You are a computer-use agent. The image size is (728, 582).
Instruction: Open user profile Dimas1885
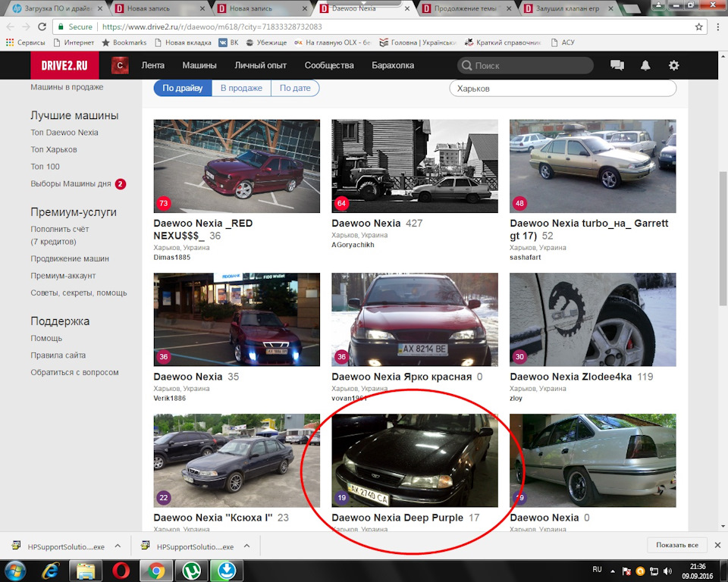tap(172, 257)
